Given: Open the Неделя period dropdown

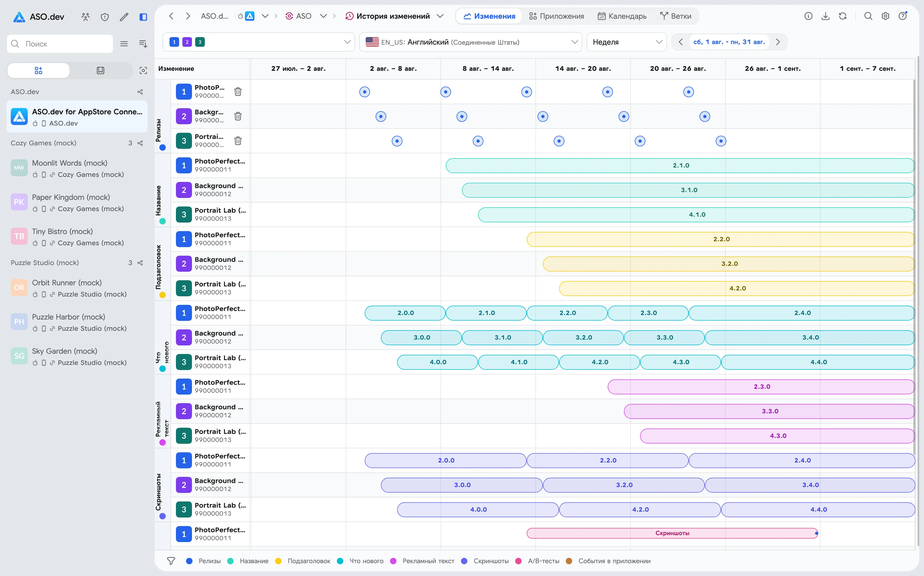Looking at the screenshot, I should pos(626,42).
